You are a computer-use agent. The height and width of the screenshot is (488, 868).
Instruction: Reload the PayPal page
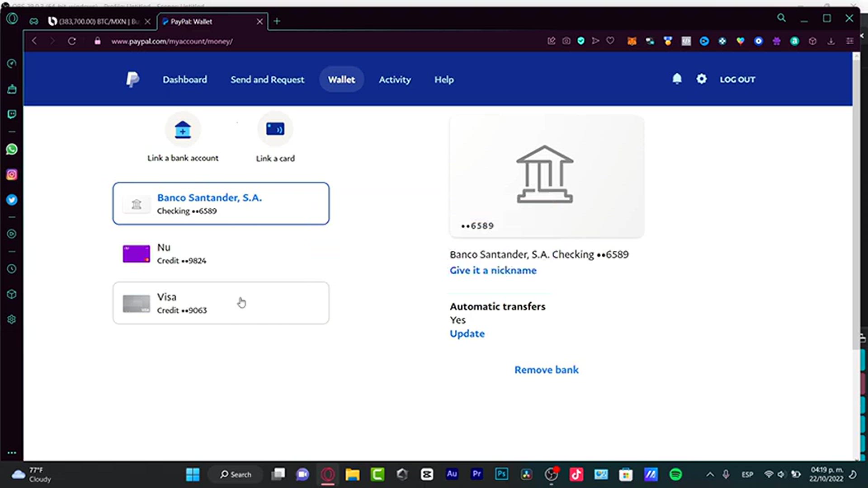tap(71, 41)
